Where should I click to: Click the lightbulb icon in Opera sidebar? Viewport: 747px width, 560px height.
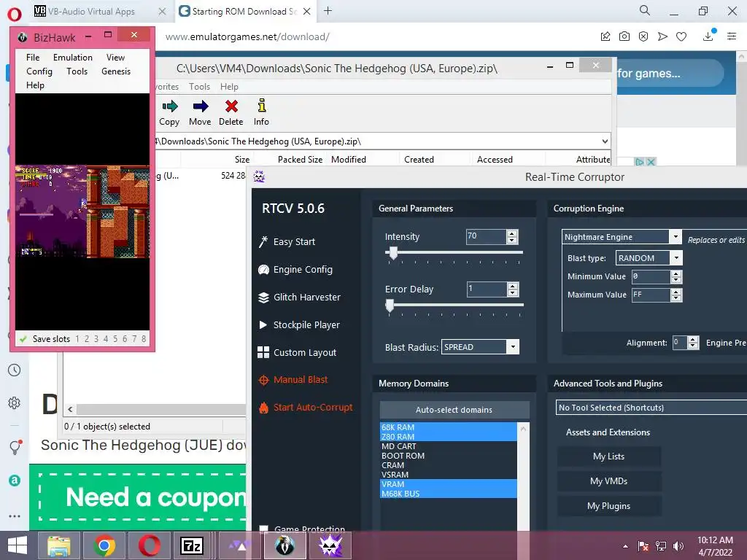click(x=15, y=447)
